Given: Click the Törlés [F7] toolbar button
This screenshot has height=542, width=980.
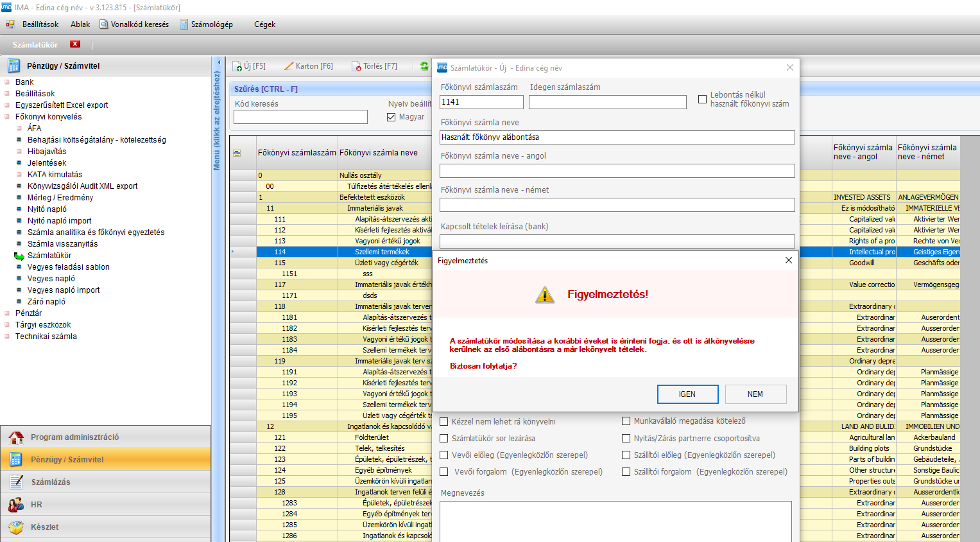Looking at the screenshot, I should coord(375,66).
